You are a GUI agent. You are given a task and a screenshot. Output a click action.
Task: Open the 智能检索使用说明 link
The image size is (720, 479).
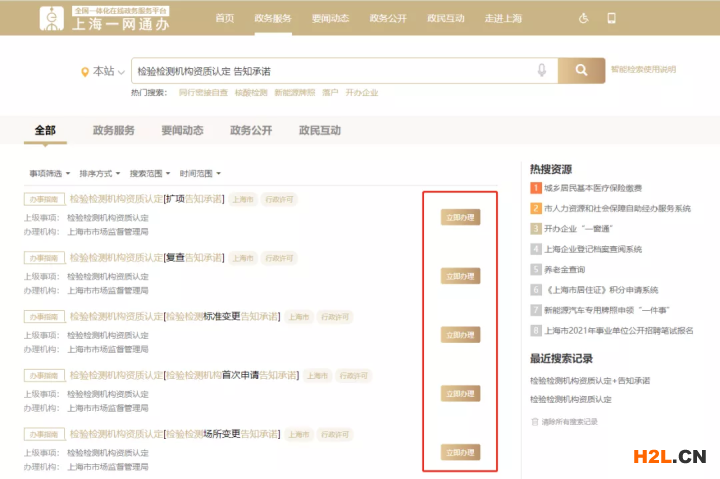[643, 70]
